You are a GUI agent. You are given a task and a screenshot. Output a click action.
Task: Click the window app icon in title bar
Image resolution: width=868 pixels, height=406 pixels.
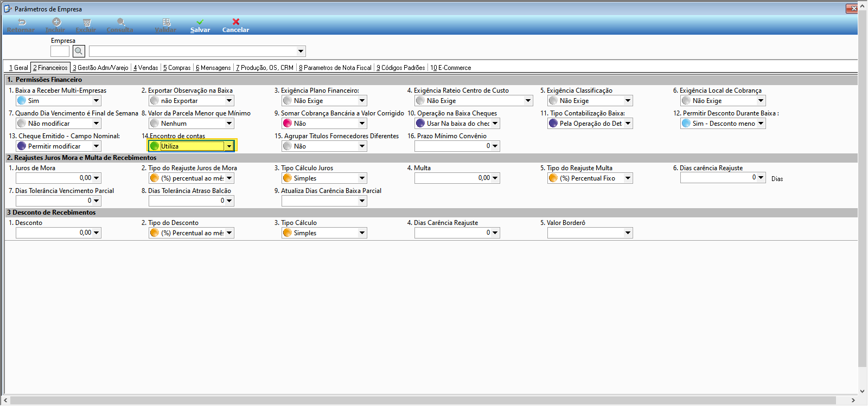pos(7,9)
